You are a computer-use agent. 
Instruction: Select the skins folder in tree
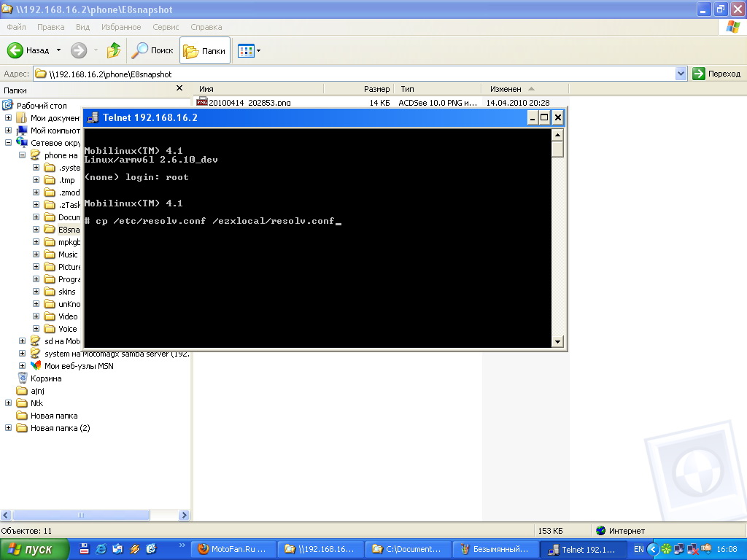point(66,292)
